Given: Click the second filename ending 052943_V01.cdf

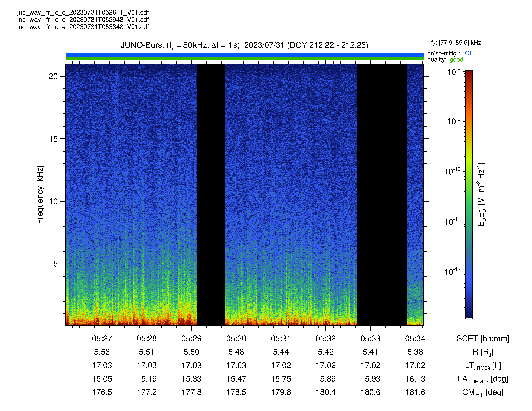Looking at the screenshot, I should click(x=83, y=20).
